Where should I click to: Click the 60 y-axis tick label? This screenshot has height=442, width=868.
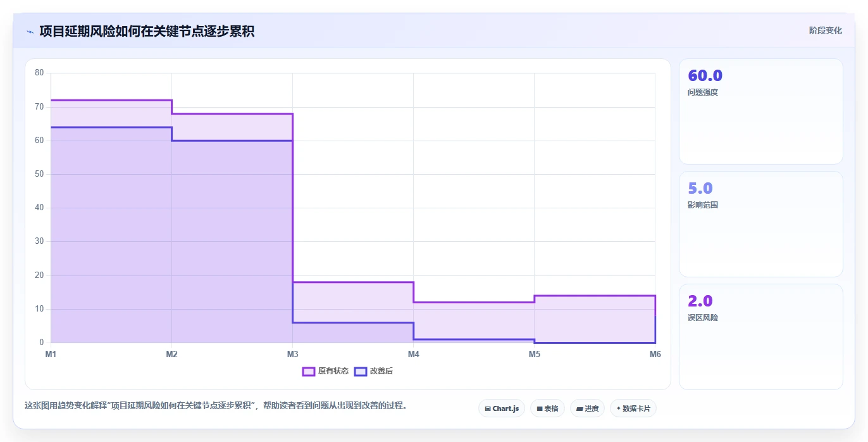coord(39,140)
